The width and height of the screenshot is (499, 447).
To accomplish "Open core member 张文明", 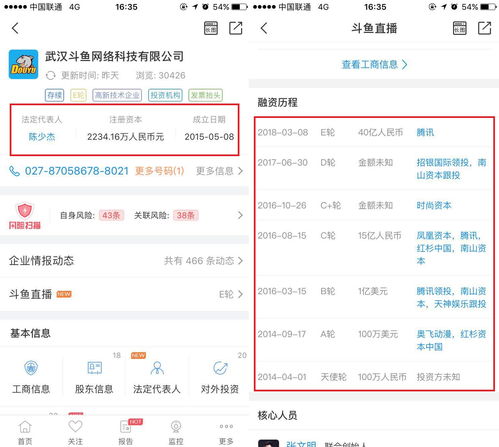I will [301, 444].
